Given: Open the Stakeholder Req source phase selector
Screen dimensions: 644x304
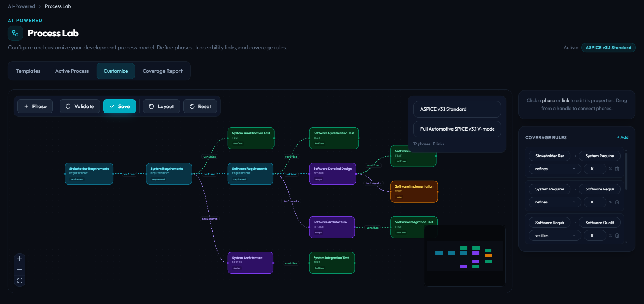Looking at the screenshot, I should (x=549, y=156).
